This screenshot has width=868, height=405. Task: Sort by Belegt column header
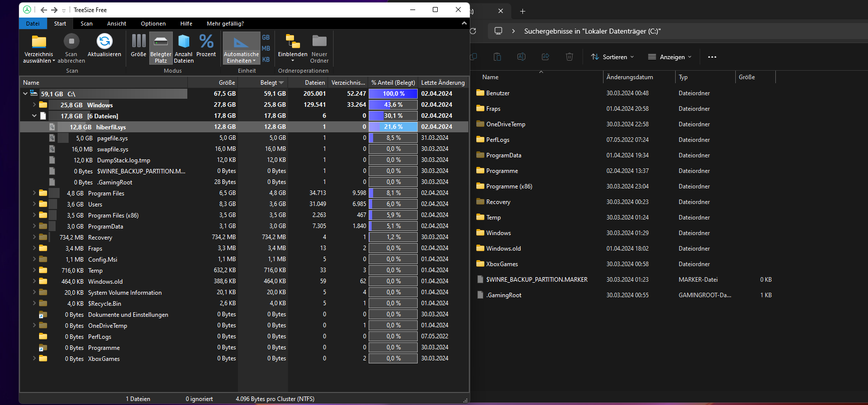(x=263, y=83)
